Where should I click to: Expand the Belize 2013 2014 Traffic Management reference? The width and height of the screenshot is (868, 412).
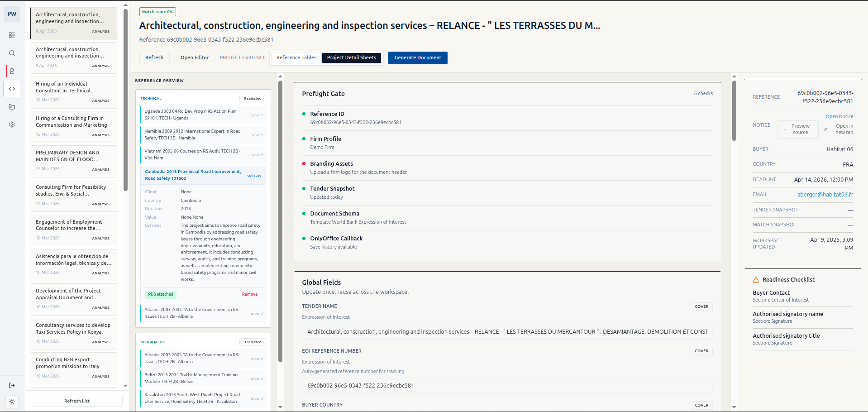pos(256,378)
